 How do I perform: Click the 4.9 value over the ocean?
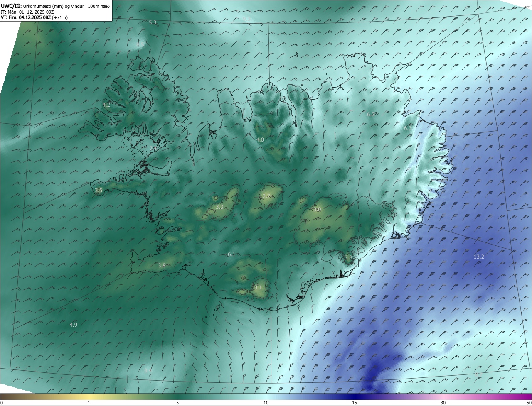tap(74, 325)
